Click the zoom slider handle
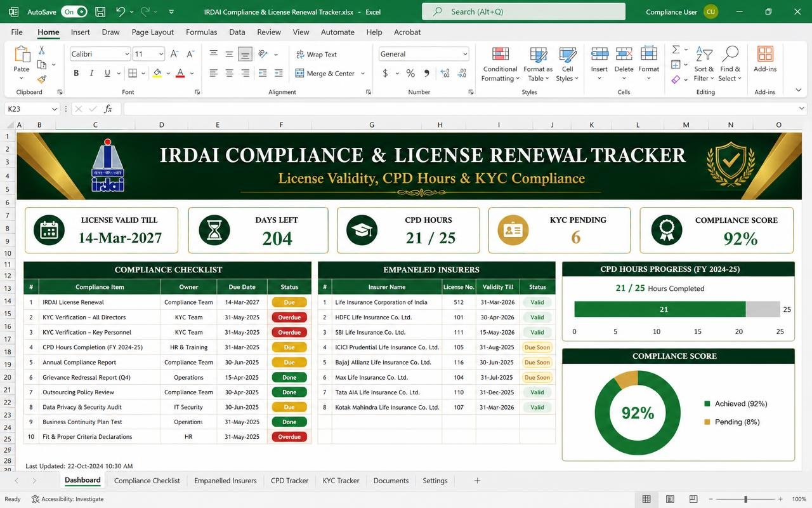The width and height of the screenshot is (812, 508). coord(745,499)
